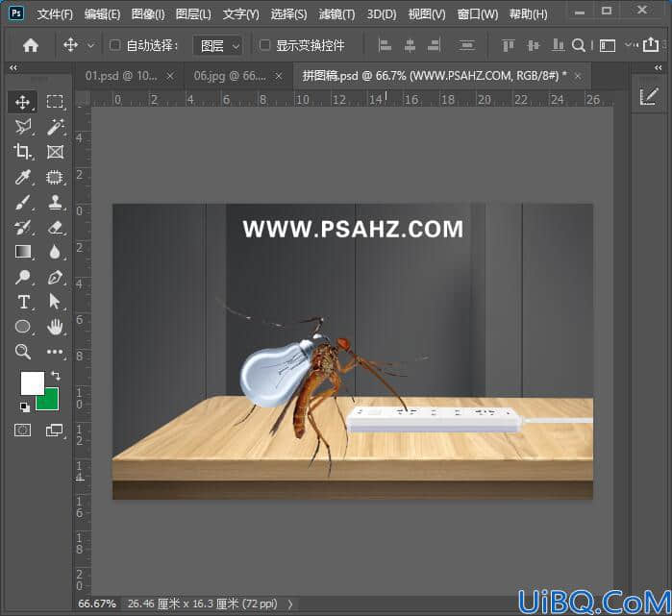
Task: Select the Hand tool
Action: (56, 328)
